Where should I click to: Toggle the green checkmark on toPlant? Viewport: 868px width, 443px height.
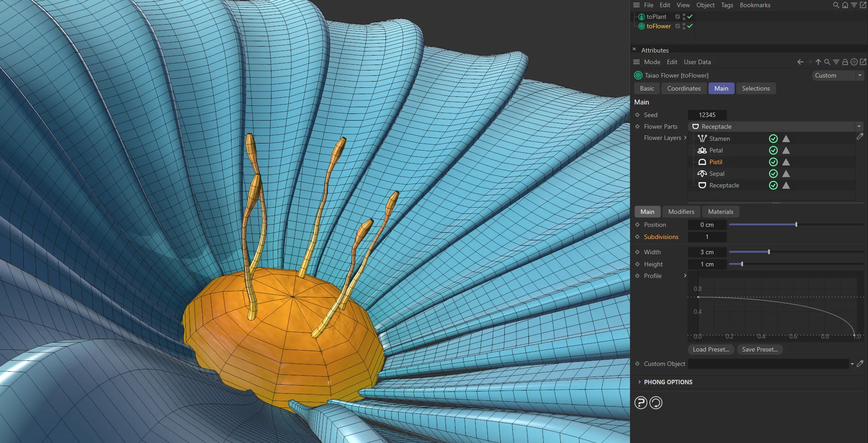point(690,16)
